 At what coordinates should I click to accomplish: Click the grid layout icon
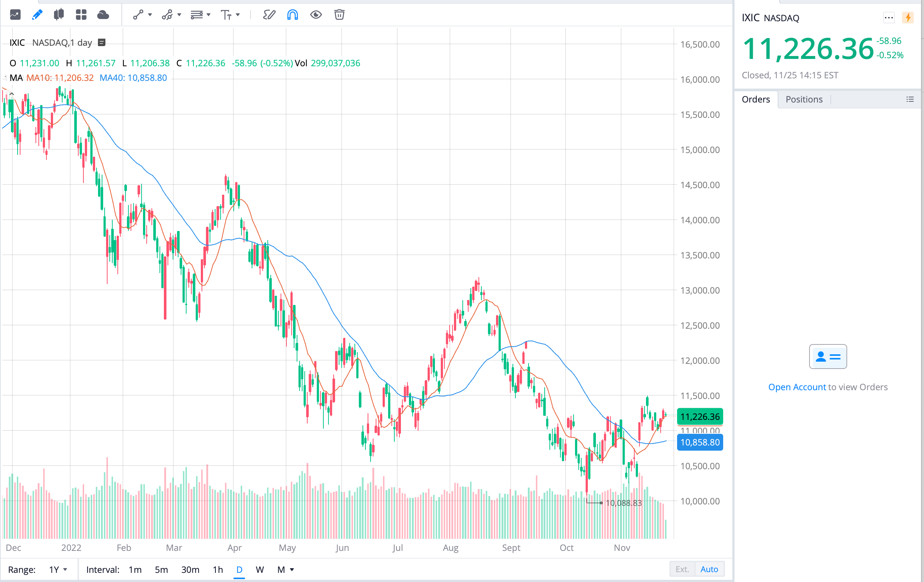point(81,15)
